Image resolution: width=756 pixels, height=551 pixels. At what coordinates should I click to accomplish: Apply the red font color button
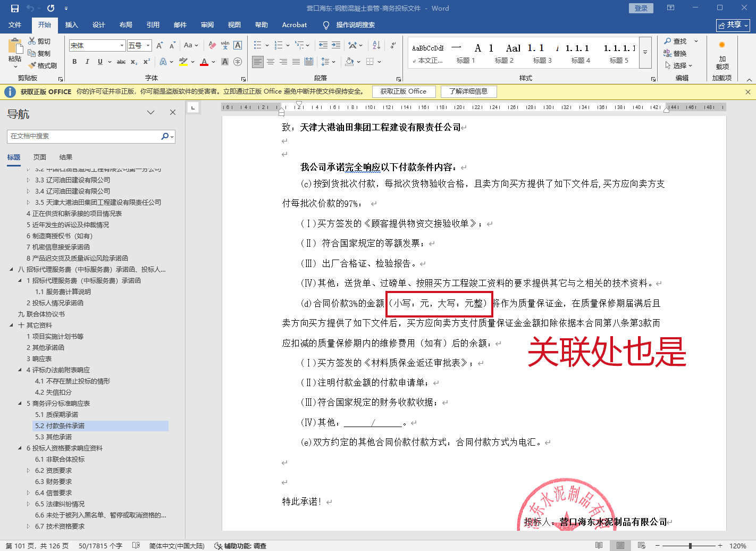tap(204, 62)
